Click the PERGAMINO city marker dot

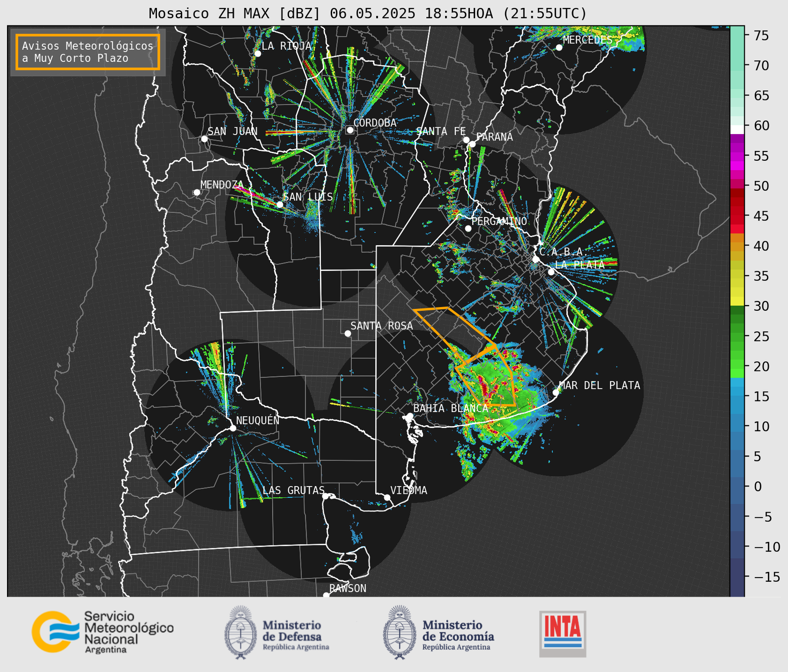pyautogui.click(x=468, y=228)
